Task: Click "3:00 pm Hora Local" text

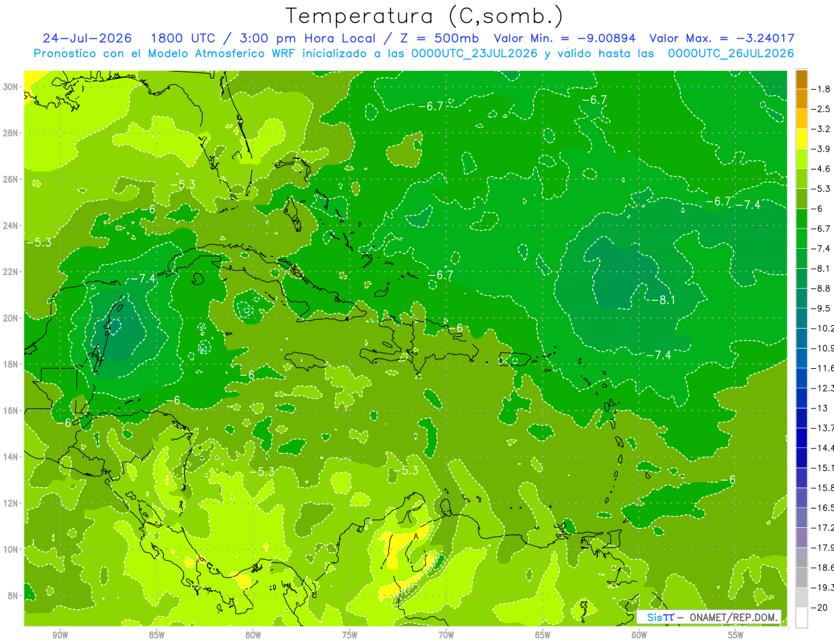Action: click(308, 38)
